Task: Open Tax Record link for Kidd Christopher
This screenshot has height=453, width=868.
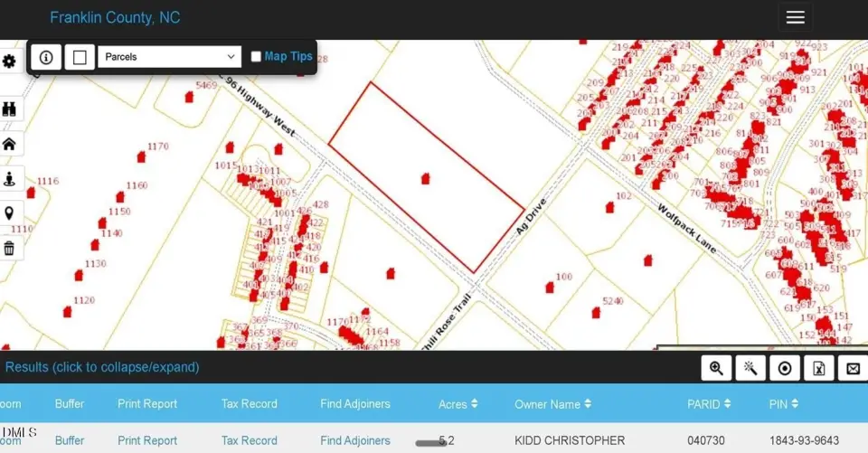Action: pos(249,440)
